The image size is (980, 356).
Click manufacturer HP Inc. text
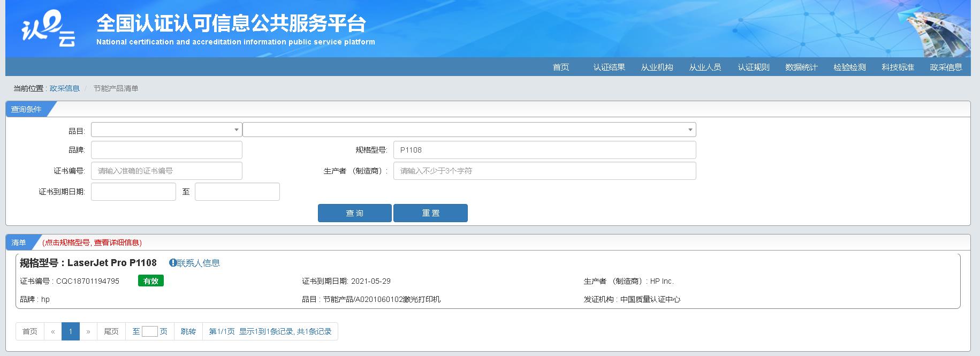pos(662,281)
